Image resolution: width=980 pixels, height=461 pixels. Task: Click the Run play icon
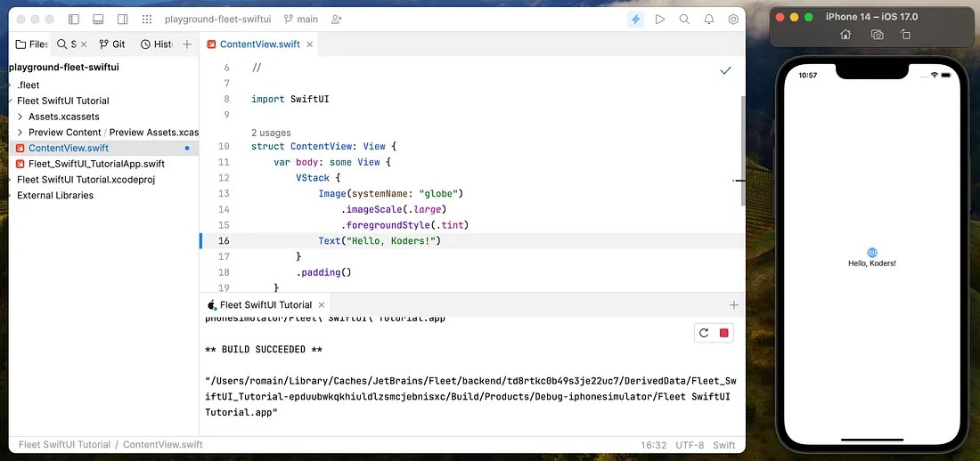(x=660, y=20)
